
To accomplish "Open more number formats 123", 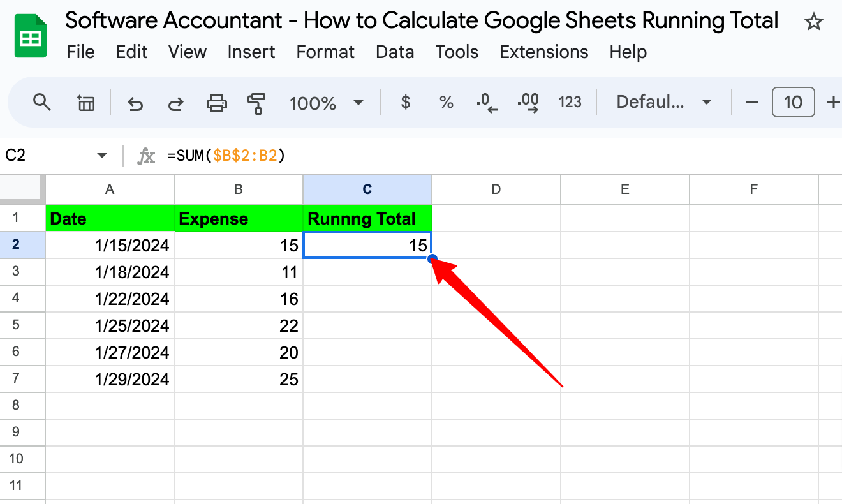I will [570, 102].
